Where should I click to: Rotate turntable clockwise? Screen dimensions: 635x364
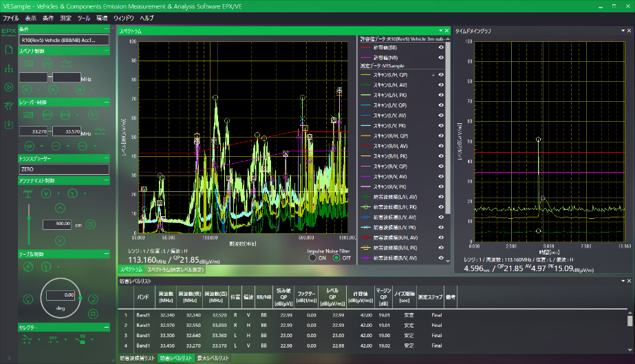93,299
